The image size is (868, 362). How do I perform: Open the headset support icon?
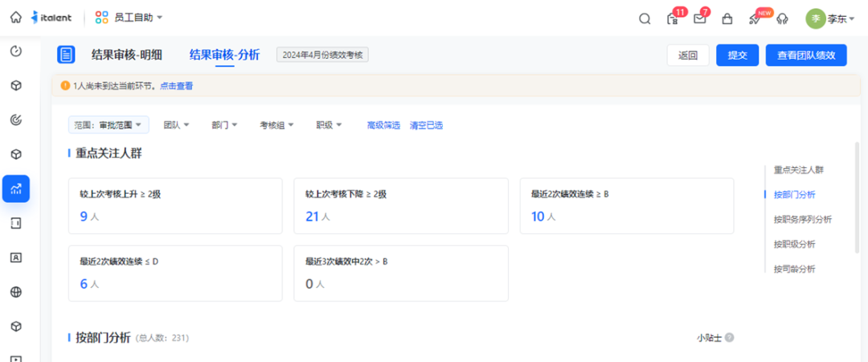pos(783,19)
